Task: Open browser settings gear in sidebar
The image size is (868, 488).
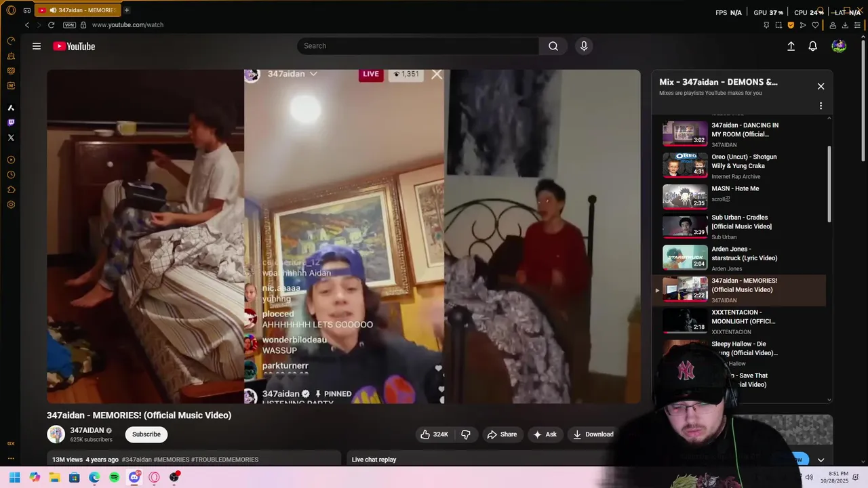Action: 11,205
